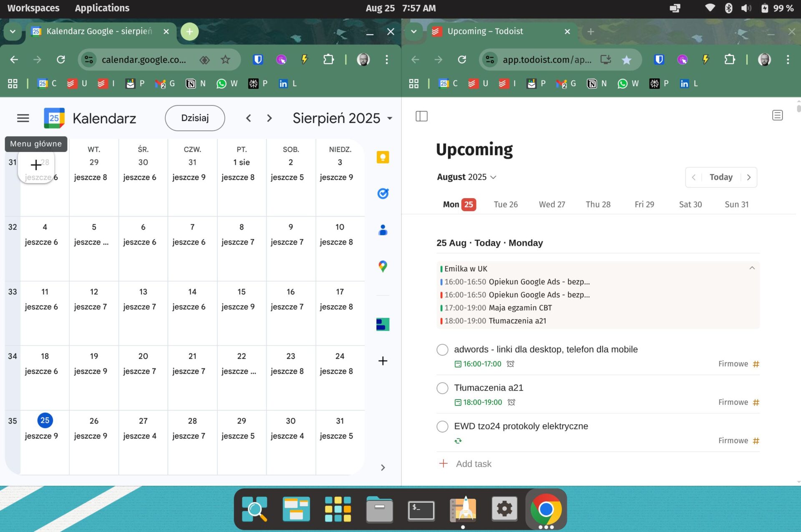Open Files app from the dock
The image size is (801, 532).
(379, 509)
